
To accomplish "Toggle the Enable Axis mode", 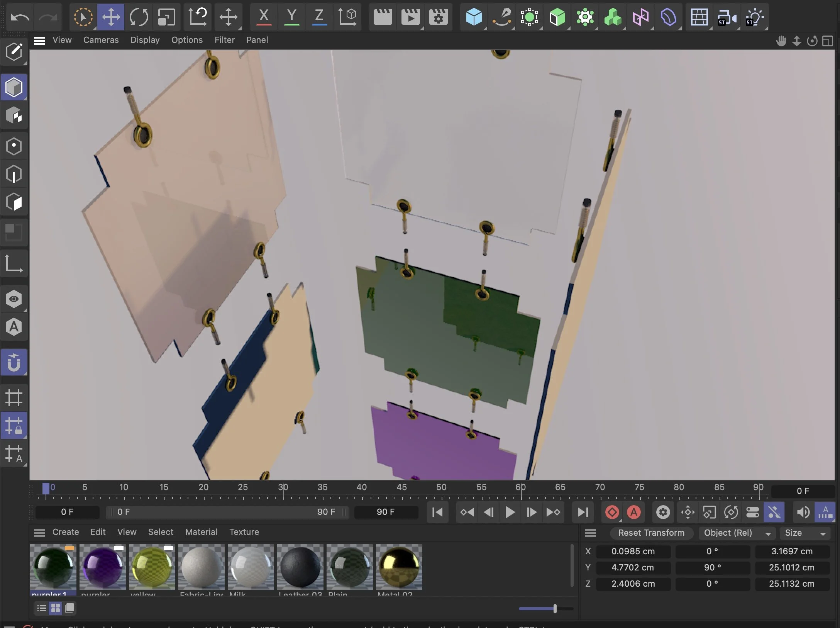I will click(14, 263).
